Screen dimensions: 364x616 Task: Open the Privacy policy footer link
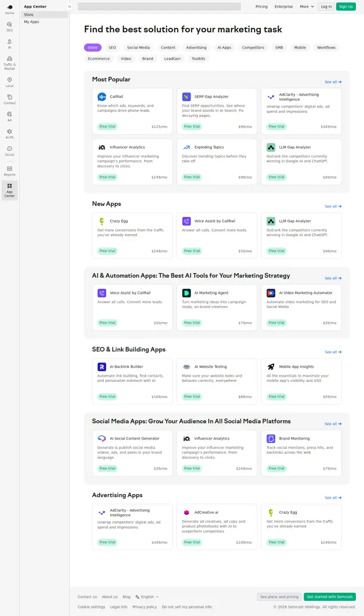[145, 607]
